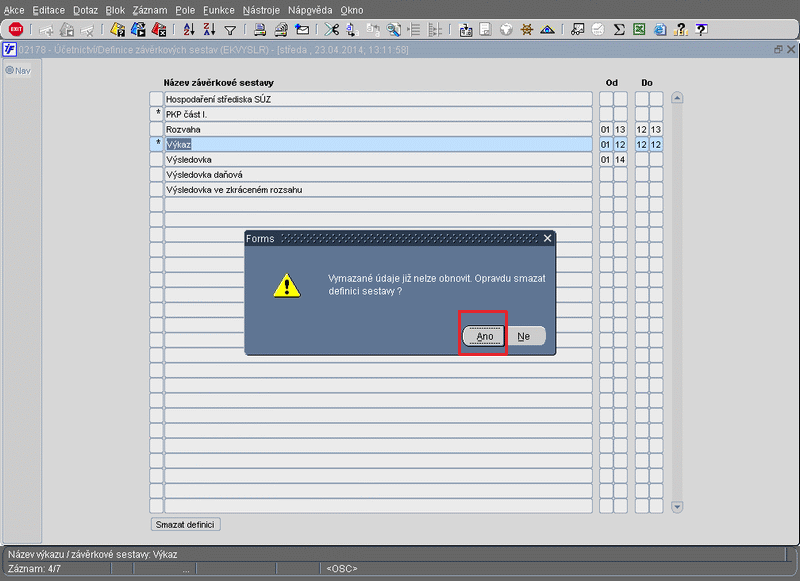Click the Cancel Query red folder icon

[159, 30]
